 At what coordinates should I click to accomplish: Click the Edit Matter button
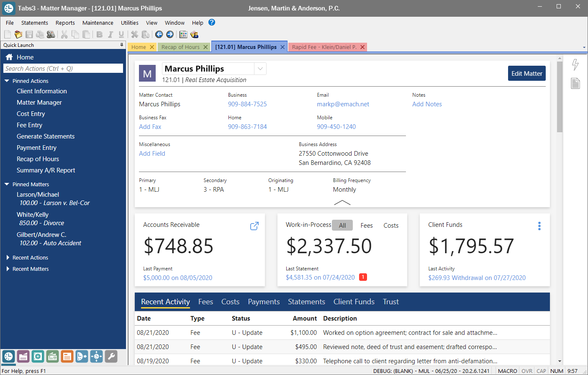pyautogui.click(x=527, y=73)
